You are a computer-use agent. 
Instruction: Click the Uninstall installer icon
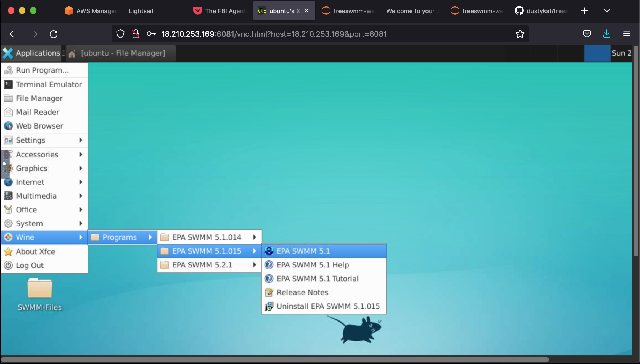pyautogui.click(x=269, y=306)
